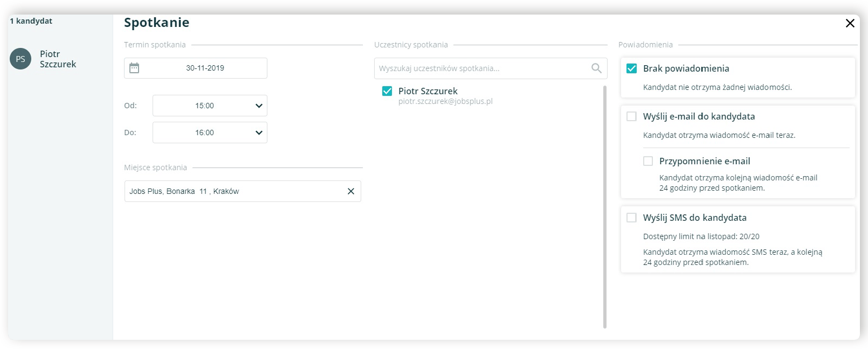Clear the meeting location with X icon
The width and height of the screenshot is (868, 349).
(351, 191)
